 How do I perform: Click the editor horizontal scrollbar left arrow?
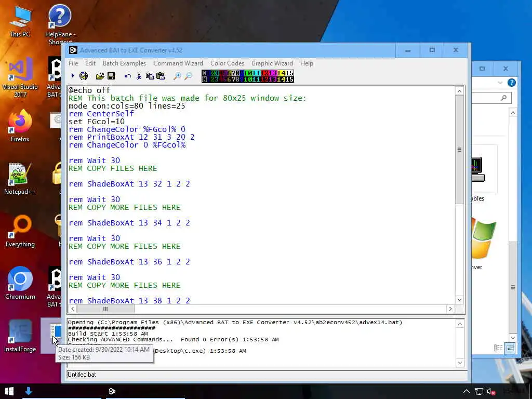pyautogui.click(x=73, y=309)
